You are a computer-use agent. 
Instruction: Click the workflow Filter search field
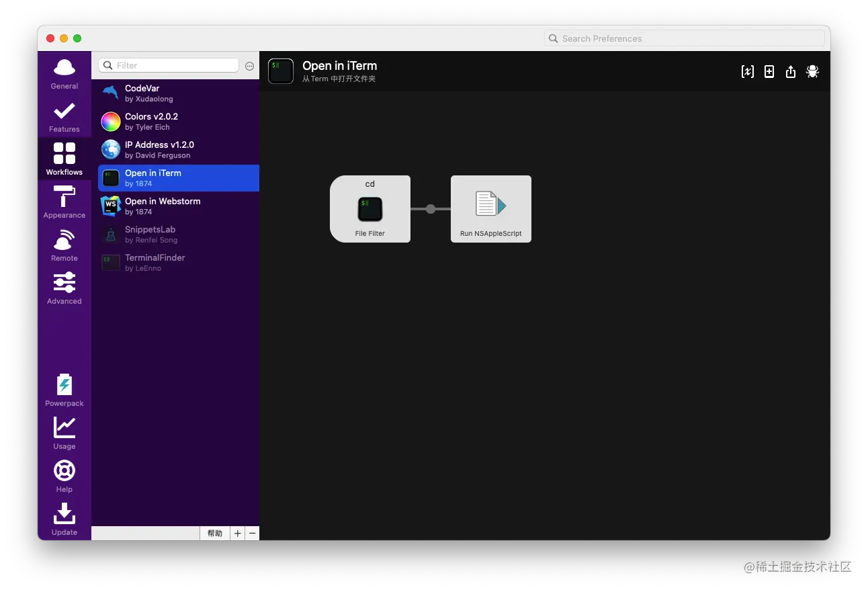coord(169,65)
